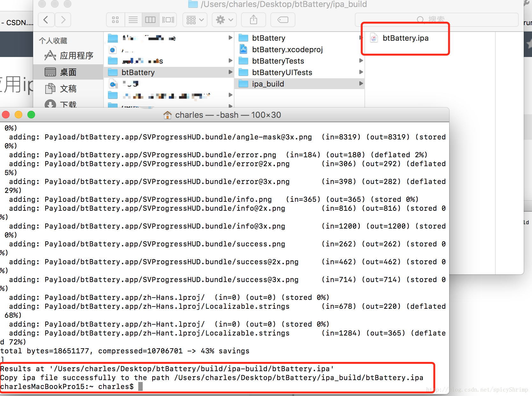Click folder icon of ipa_build
Viewport: 532px width, 396px height.
click(x=243, y=84)
